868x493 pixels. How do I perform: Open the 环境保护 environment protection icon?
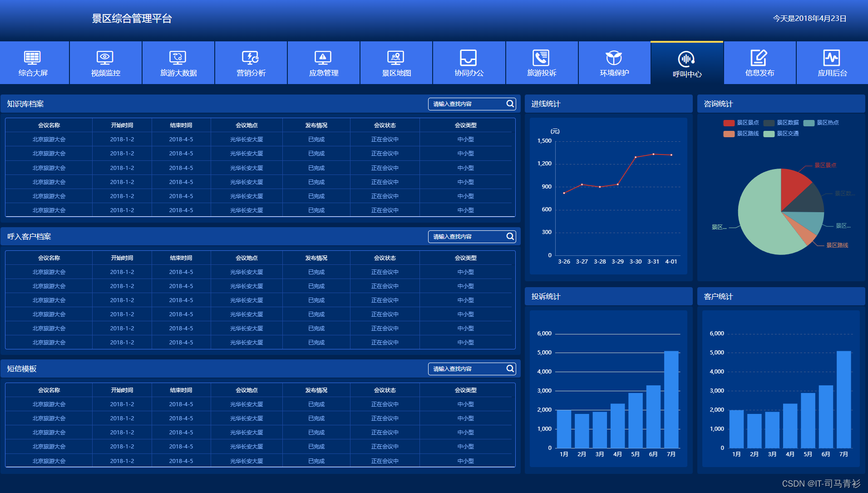coord(614,63)
